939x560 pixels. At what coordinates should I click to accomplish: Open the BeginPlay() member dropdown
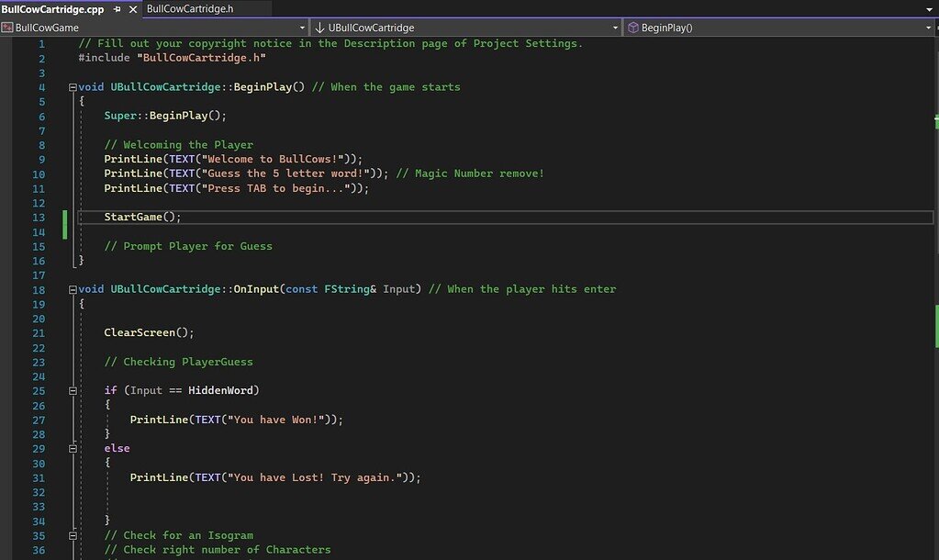pos(929,28)
